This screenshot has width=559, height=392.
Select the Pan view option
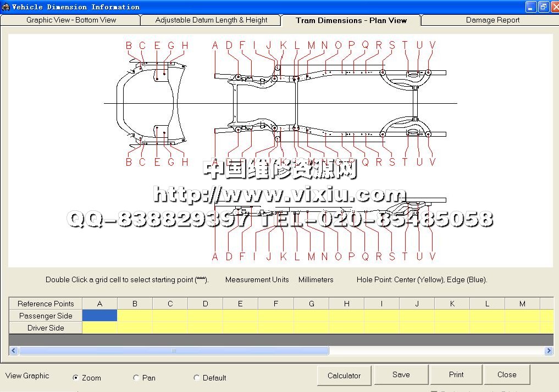coord(136,378)
